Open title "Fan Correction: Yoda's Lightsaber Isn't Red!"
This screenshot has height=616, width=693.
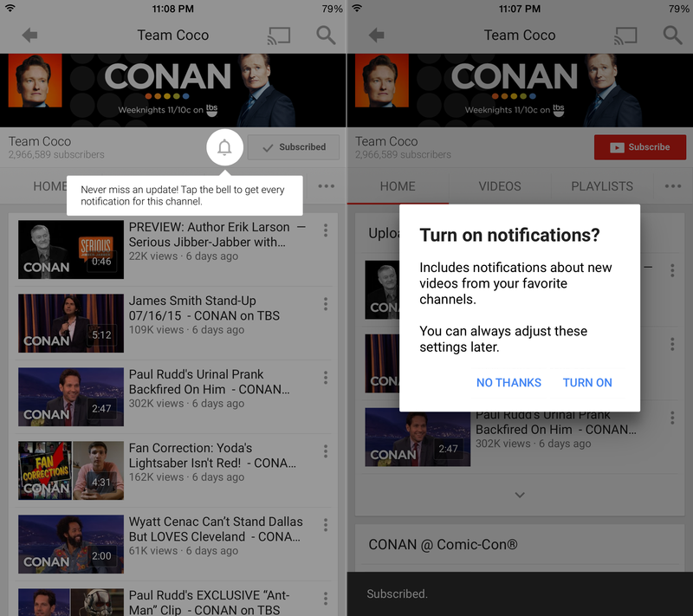212,456
